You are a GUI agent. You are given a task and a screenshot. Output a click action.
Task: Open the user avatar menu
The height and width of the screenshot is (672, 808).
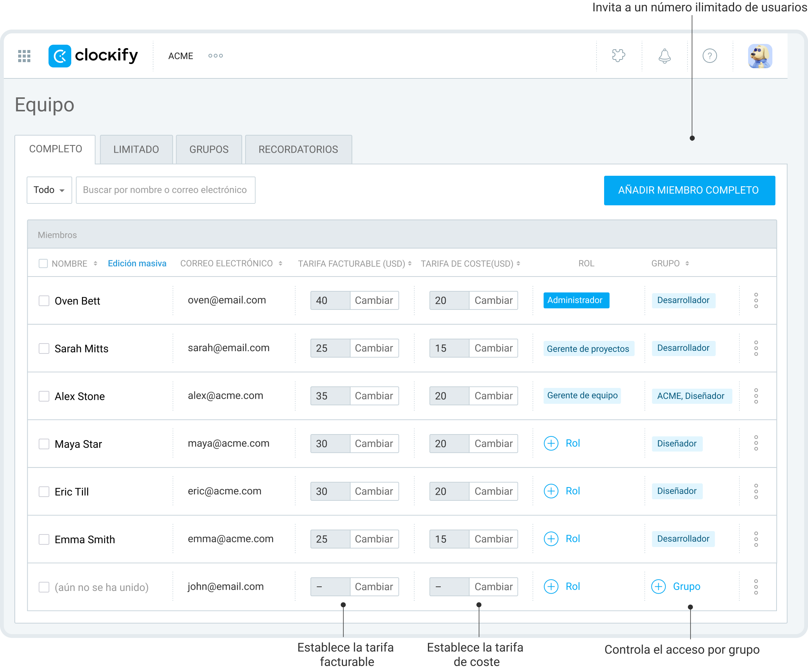760,56
